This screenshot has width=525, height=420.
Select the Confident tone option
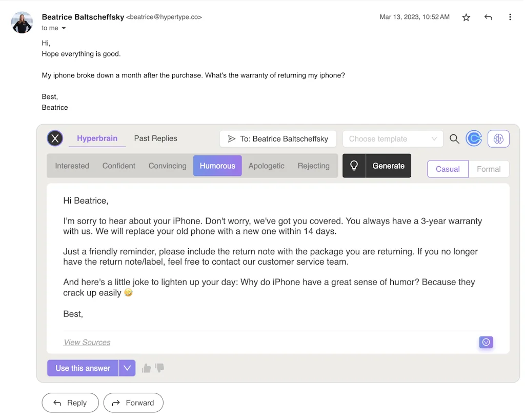tap(118, 166)
